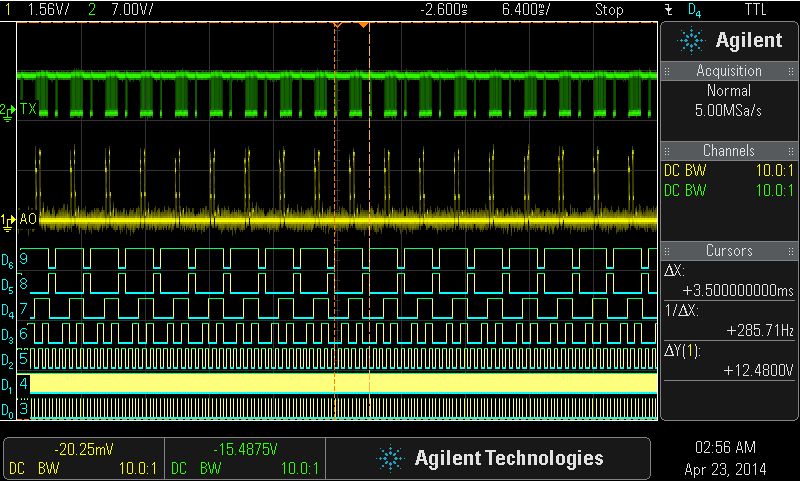The image size is (800, 481).
Task: Open the Channels panel header
Action: pos(729,150)
